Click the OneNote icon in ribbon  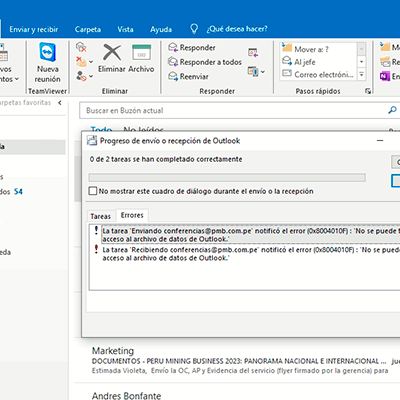tap(385, 76)
